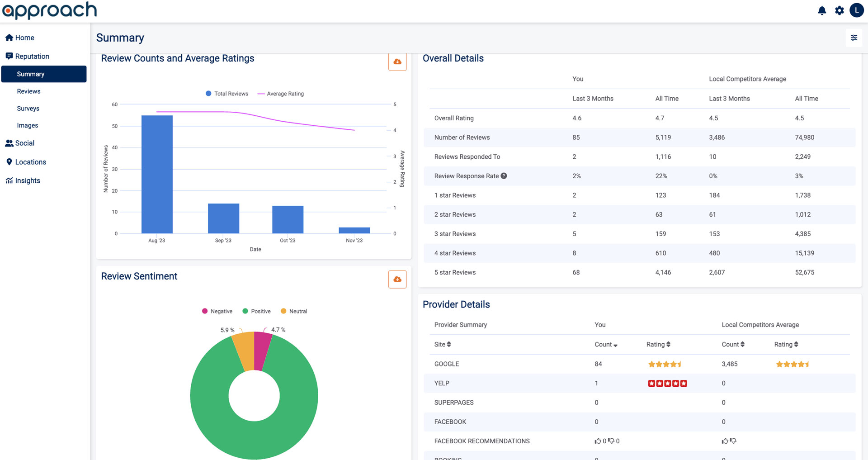Click the Aug '23 bar in chart
Image resolution: width=868 pixels, height=460 pixels.
point(157,174)
